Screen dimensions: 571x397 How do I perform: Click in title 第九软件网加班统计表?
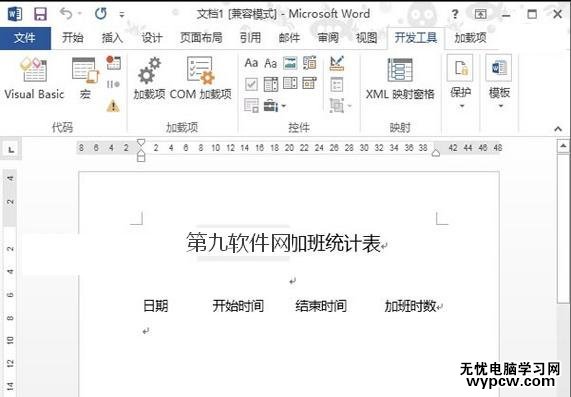pos(283,243)
